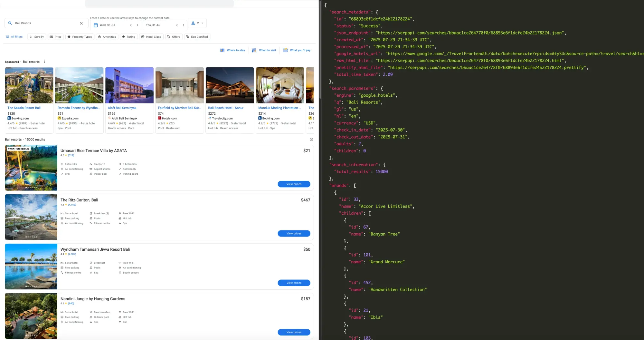Click the google_hotels_url value in JSON

pos(515,54)
